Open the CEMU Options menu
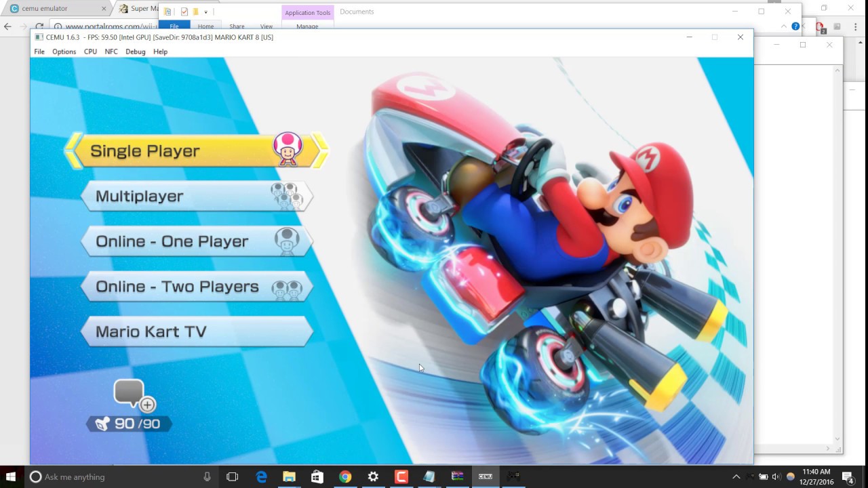The height and width of the screenshot is (488, 868). [x=64, y=52]
